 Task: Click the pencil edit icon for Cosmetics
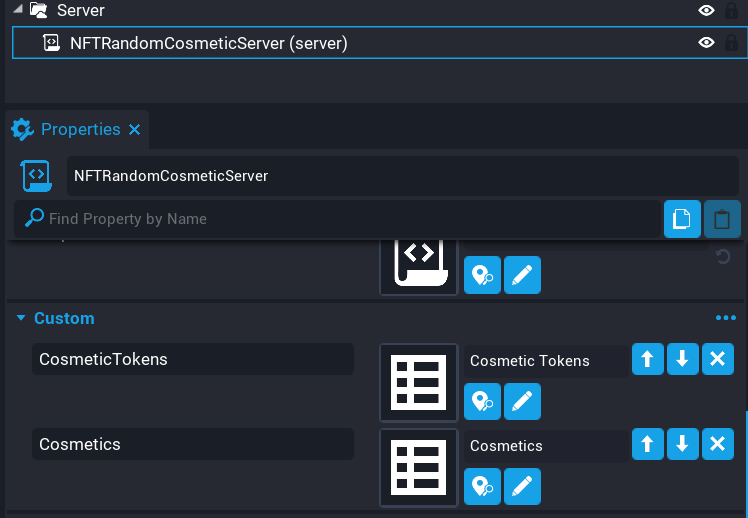coord(522,486)
